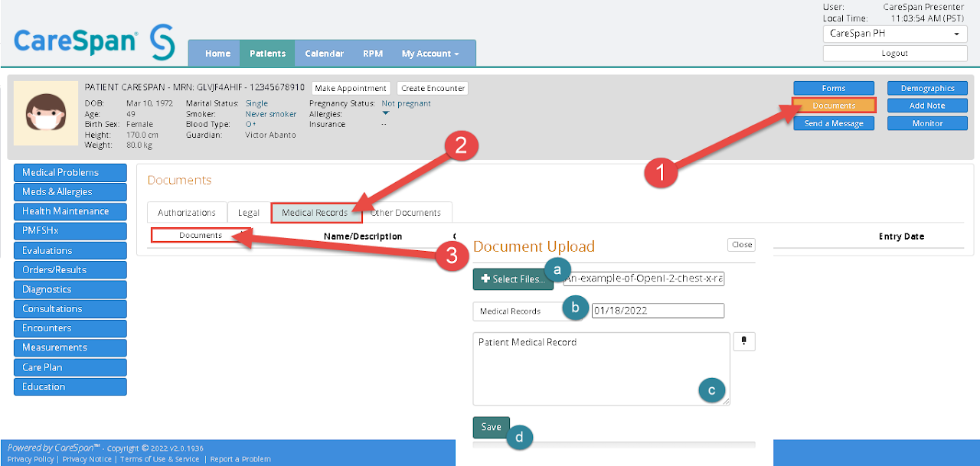Click the Never smoker link
This screenshot has width=980, height=466.
coord(271,114)
